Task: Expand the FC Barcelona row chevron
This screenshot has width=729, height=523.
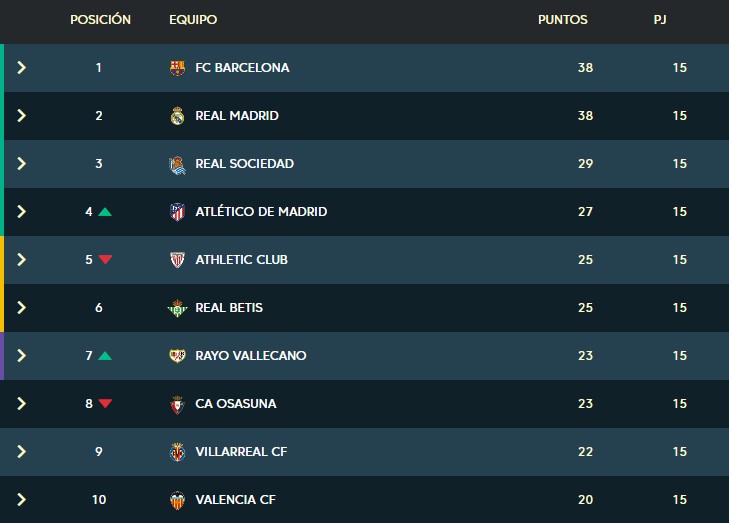Action: click(x=22, y=68)
